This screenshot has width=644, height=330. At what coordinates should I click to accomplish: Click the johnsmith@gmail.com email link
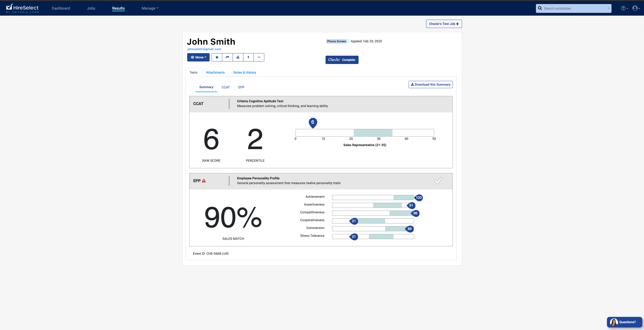pyautogui.click(x=204, y=49)
